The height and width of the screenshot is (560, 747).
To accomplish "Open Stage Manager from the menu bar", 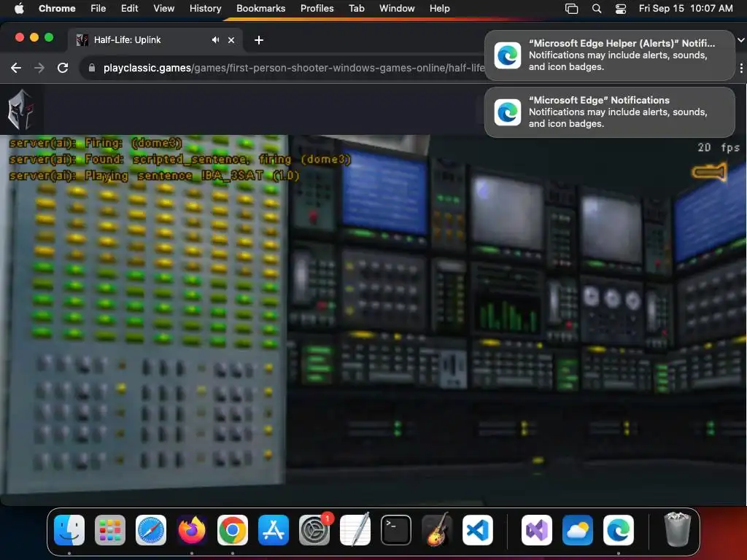I will (571, 9).
